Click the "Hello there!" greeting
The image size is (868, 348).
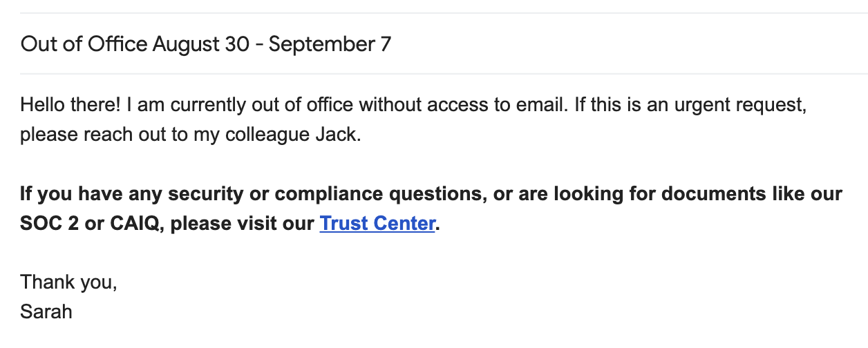point(70,106)
